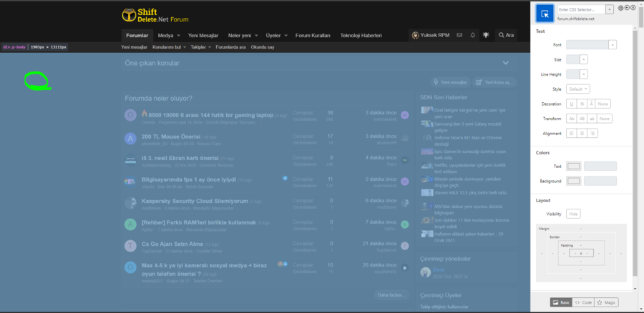Toggle overline text decoration
This screenshot has width=644, height=313.
[x=591, y=104]
